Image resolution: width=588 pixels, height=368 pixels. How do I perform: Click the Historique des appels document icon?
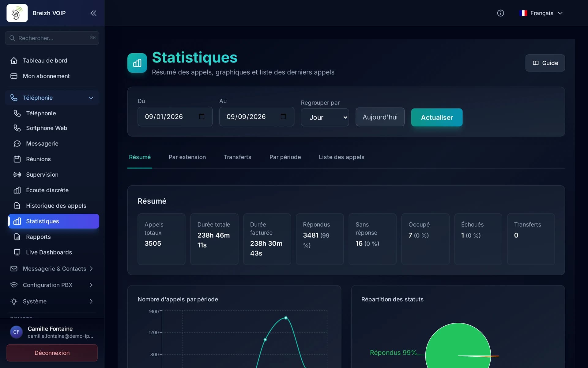click(17, 206)
